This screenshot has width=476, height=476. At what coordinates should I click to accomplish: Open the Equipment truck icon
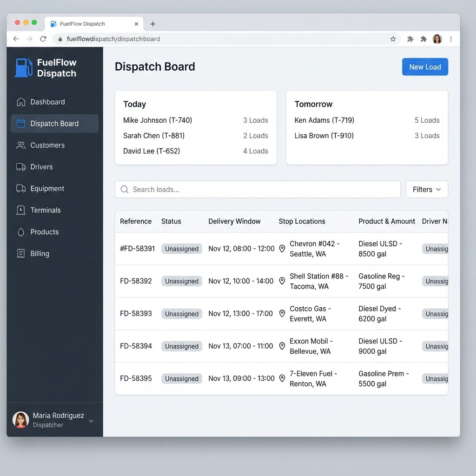click(21, 189)
